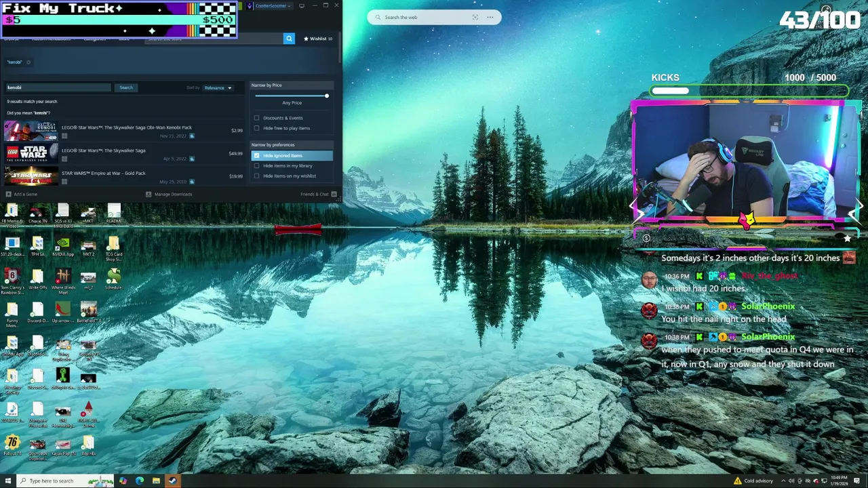Click the Obi-Wan Kenobi Pack thumbnail image
Viewport: 868px width, 488px height.
coord(31,131)
